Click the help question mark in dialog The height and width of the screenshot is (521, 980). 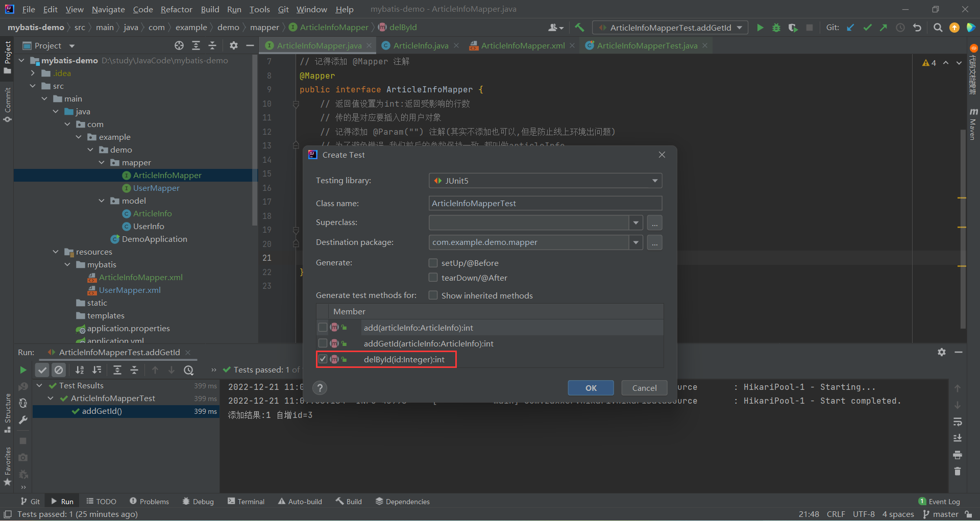[x=320, y=388]
